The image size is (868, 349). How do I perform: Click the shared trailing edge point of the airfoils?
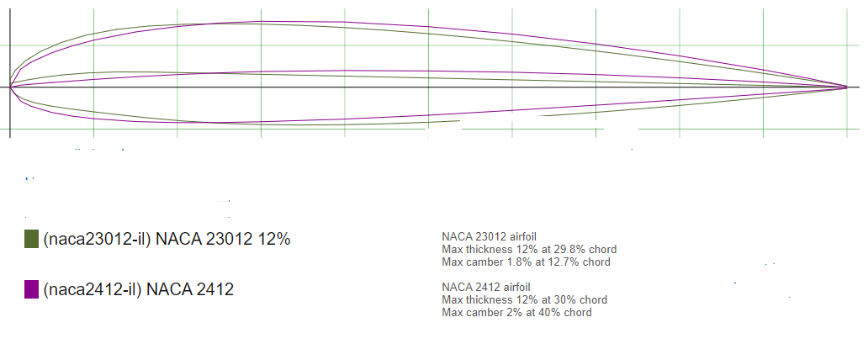coord(846,87)
